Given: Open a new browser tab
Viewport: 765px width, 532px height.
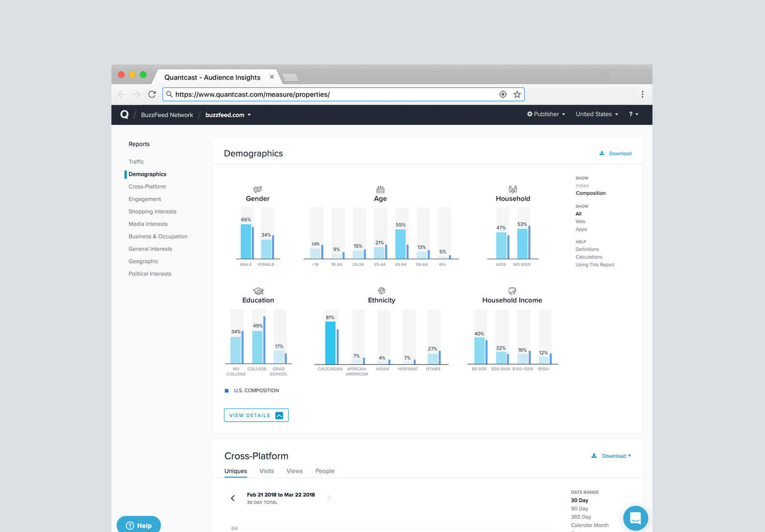Looking at the screenshot, I should pyautogui.click(x=291, y=78).
